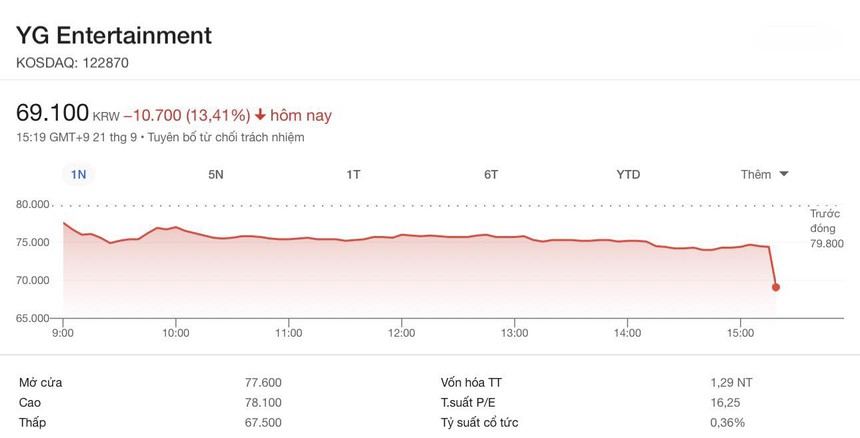Click the Thấp value 67.500

click(x=263, y=422)
